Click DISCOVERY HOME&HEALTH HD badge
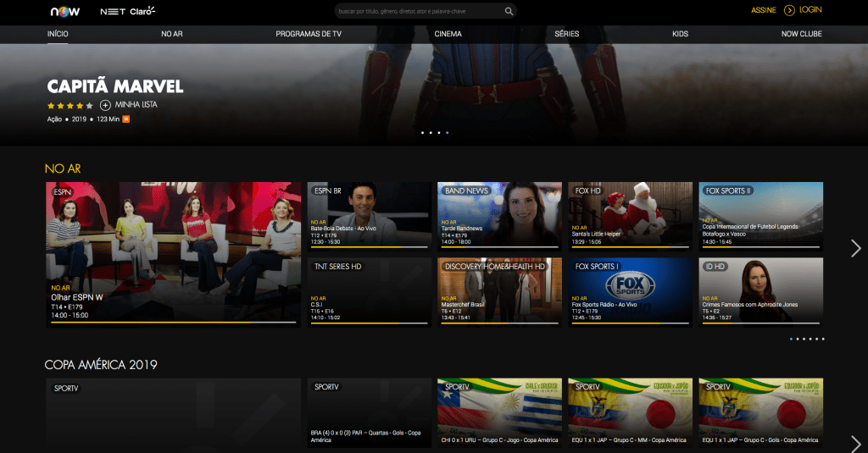The height and width of the screenshot is (453, 868). pyautogui.click(x=495, y=267)
